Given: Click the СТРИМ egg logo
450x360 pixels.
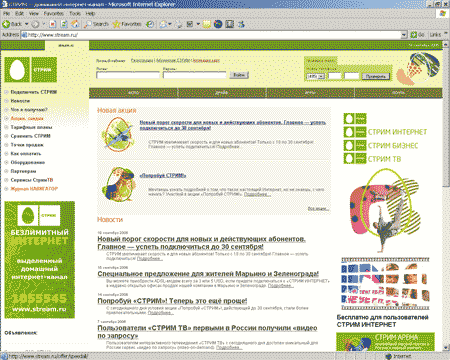Looking at the screenshot, I should point(31,70).
